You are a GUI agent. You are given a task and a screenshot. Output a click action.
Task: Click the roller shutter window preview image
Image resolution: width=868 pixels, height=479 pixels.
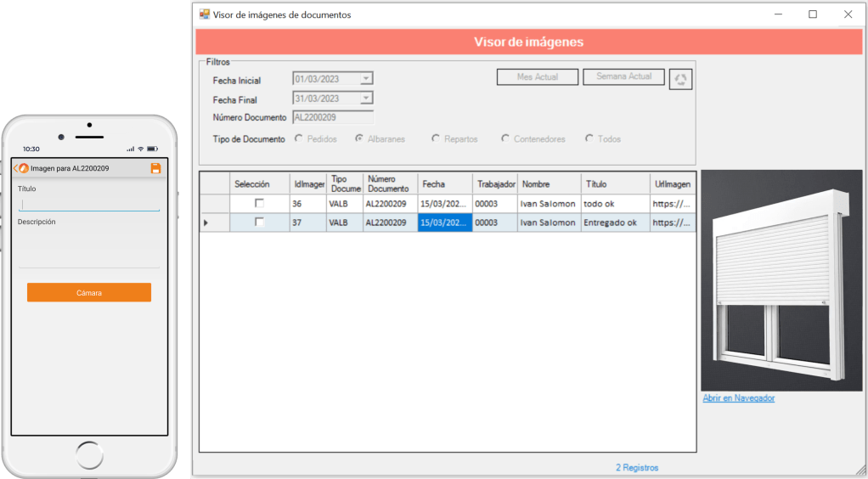781,280
